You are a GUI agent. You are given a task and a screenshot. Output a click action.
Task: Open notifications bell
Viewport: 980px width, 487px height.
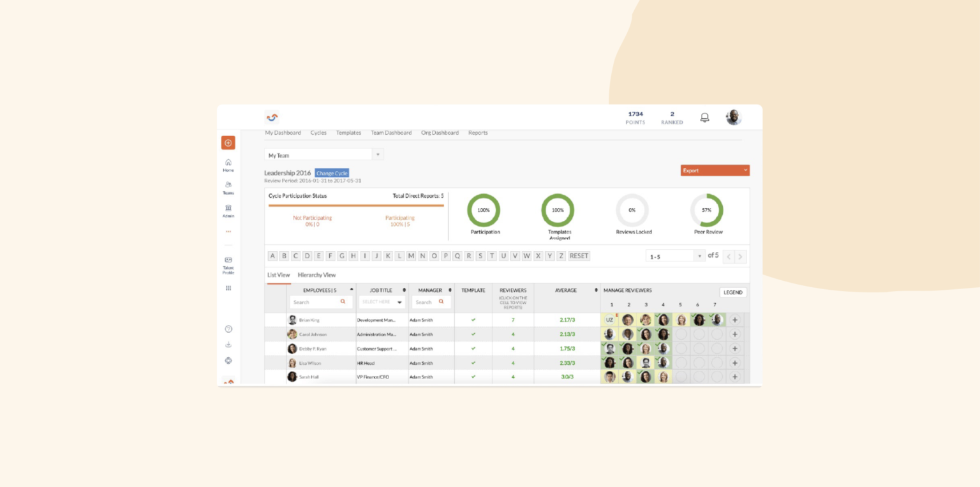point(704,117)
